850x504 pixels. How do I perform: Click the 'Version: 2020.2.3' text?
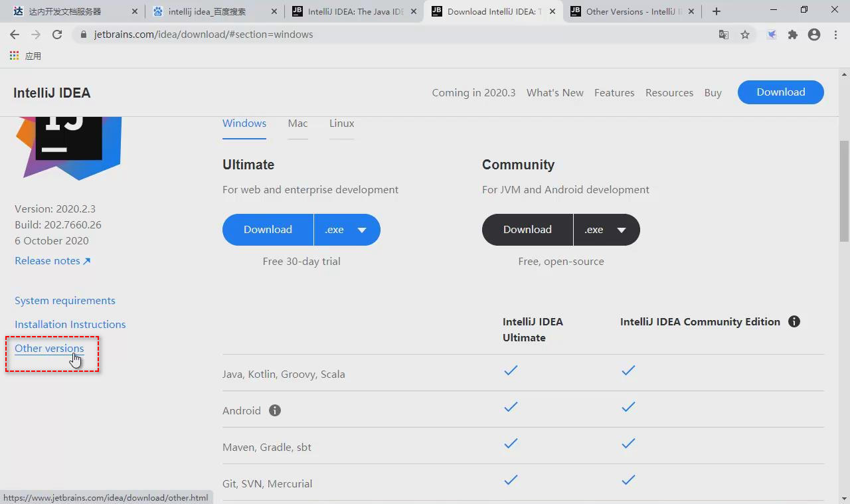pyautogui.click(x=55, y=209)
